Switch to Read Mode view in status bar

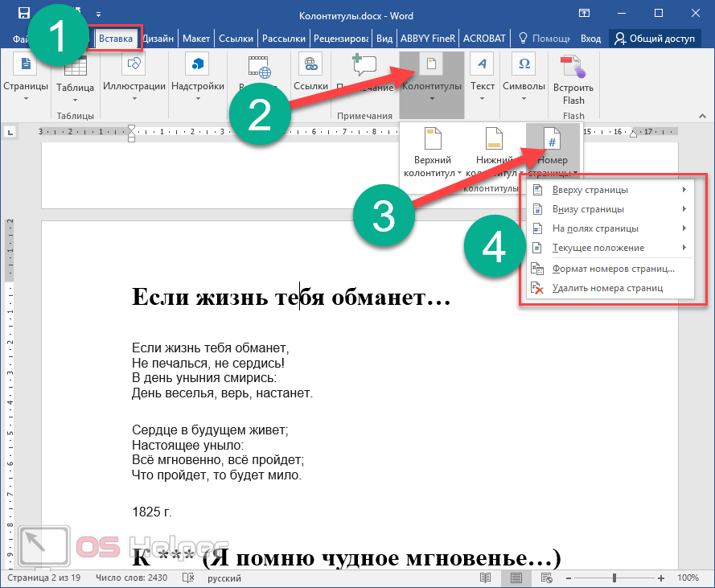coord(485,578)
